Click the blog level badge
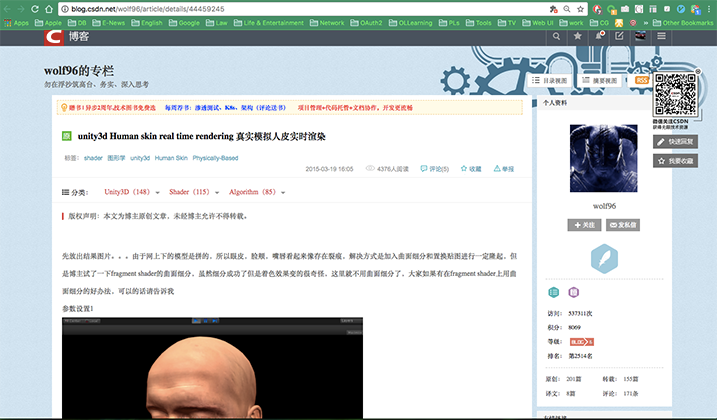Image resolution: width=717 pixels, height=420 pixels. point(582,342)
